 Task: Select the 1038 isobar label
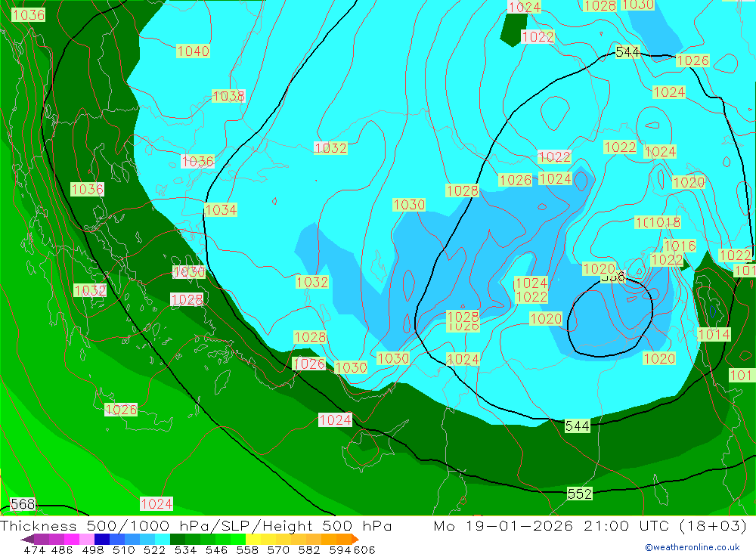228,96
